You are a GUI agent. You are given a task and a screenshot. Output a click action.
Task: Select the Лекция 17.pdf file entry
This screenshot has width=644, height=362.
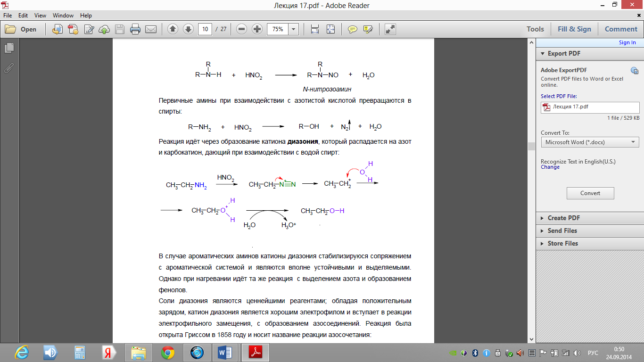[x=590, y=107]
